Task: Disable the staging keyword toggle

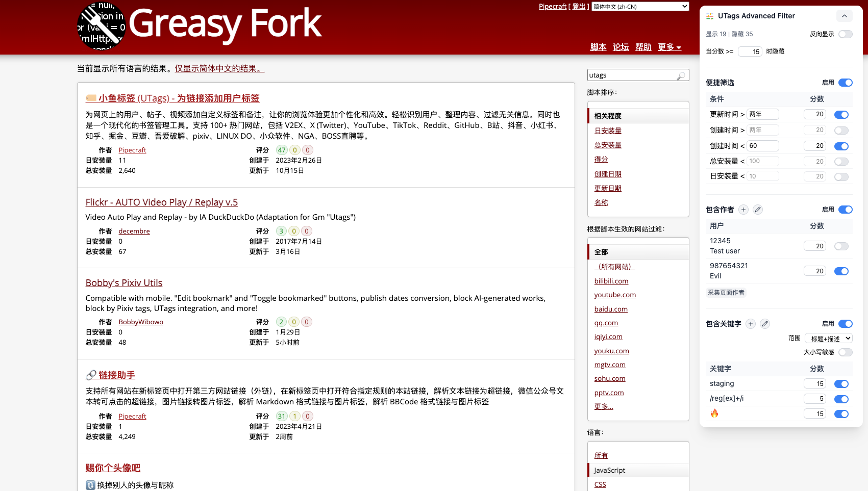Action: point(841,383)
